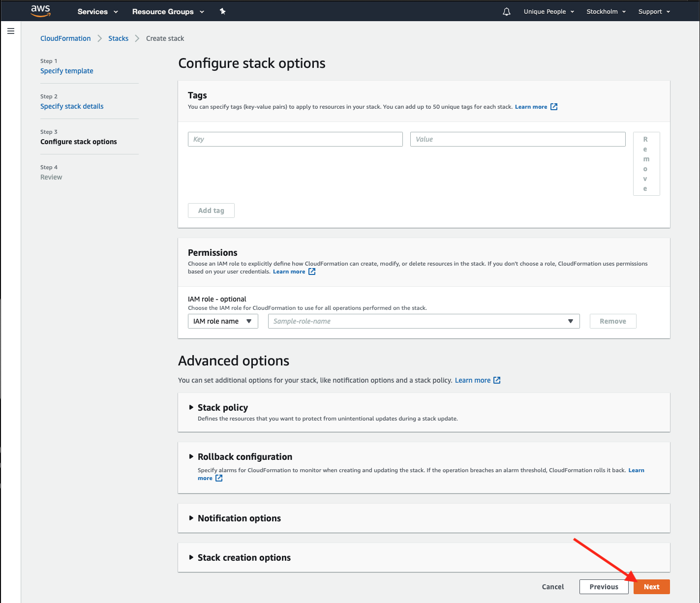Open Learn more link under Advanced options
The image size is (700, 603).
click(x=473, y=380)
